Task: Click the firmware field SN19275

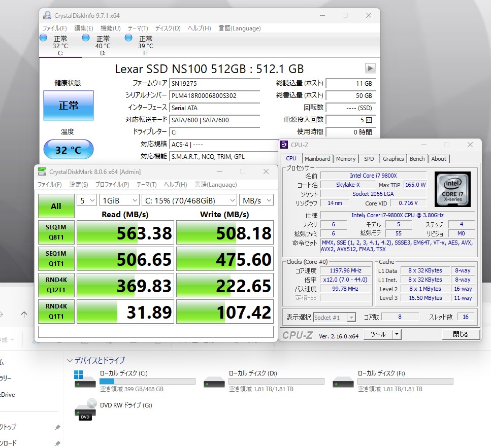Action: tap(214, 83)
